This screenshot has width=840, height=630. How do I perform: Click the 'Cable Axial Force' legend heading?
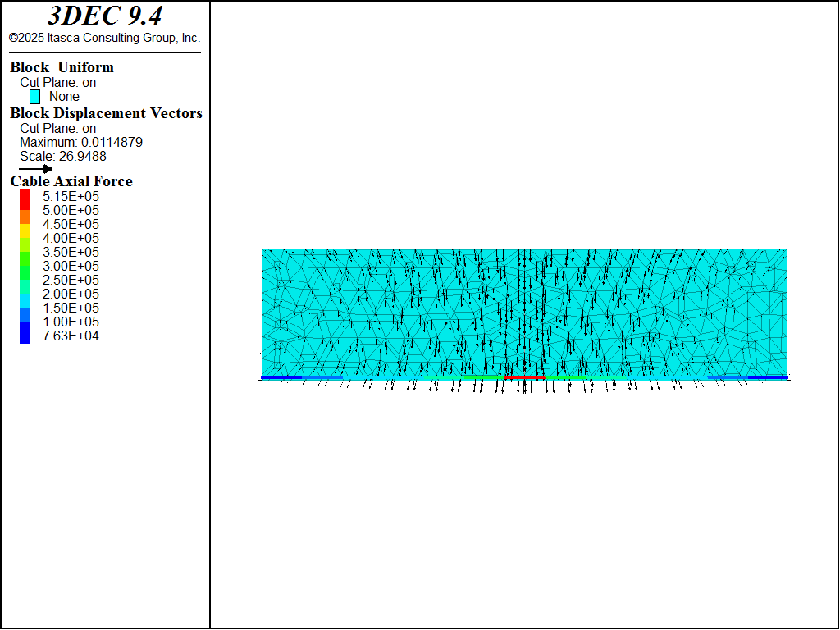point(71,181)
